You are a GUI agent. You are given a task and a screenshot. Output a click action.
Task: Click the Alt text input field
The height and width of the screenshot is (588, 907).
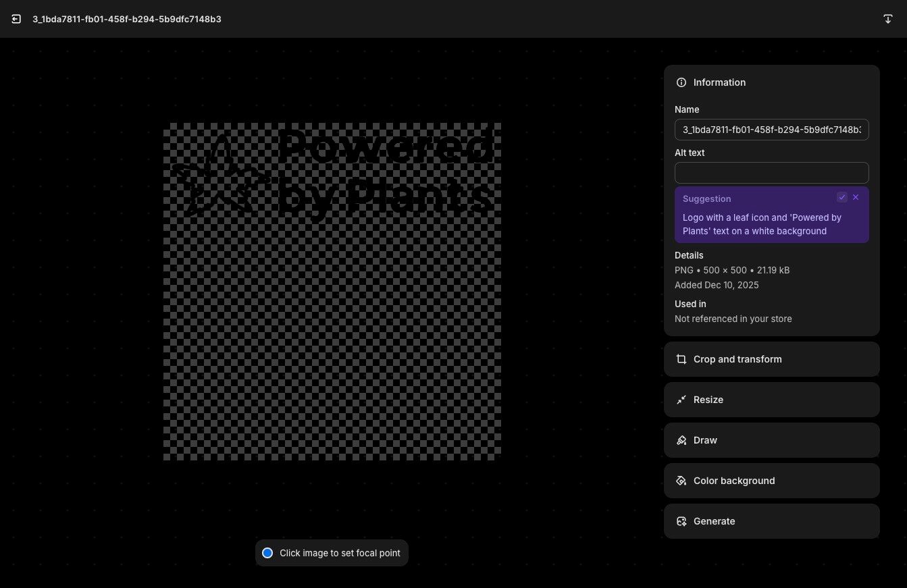click(x=771, y=173)
